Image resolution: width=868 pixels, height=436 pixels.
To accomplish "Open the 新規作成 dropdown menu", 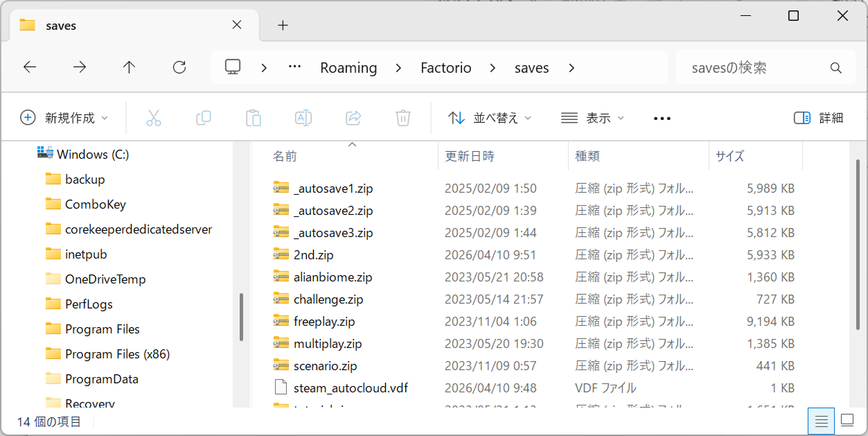I will 64,118.
